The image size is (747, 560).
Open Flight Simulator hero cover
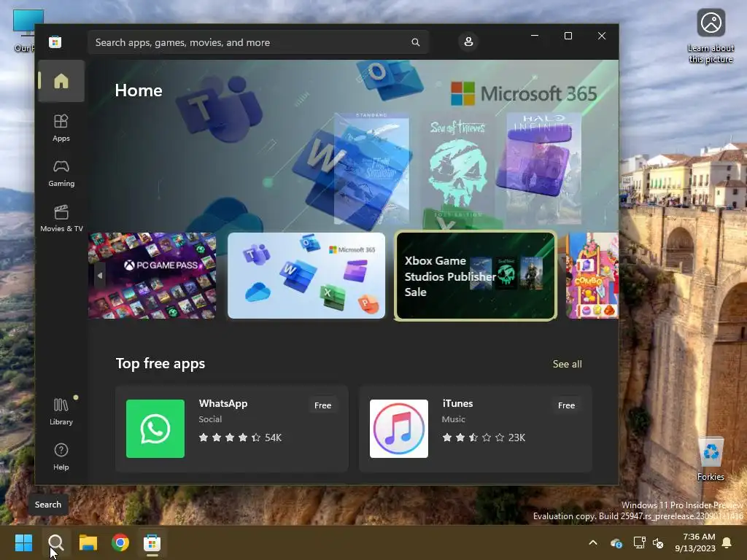(x=371, y=169)
